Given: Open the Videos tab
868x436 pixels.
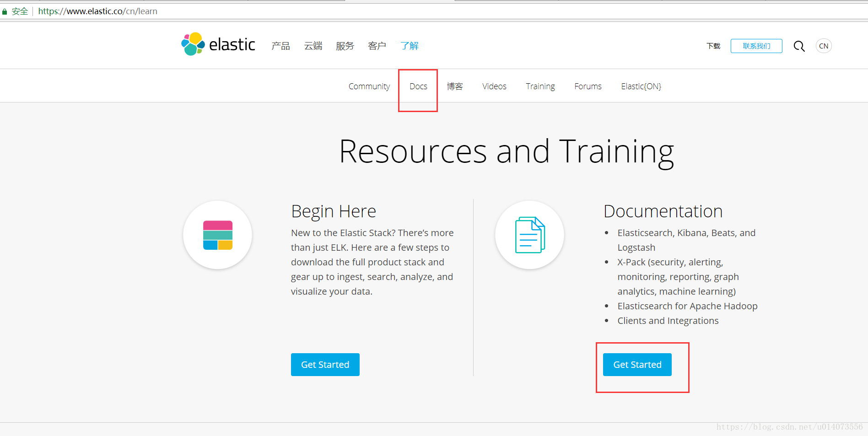Looking at the screenshot, I should click(x=494, y=86).
